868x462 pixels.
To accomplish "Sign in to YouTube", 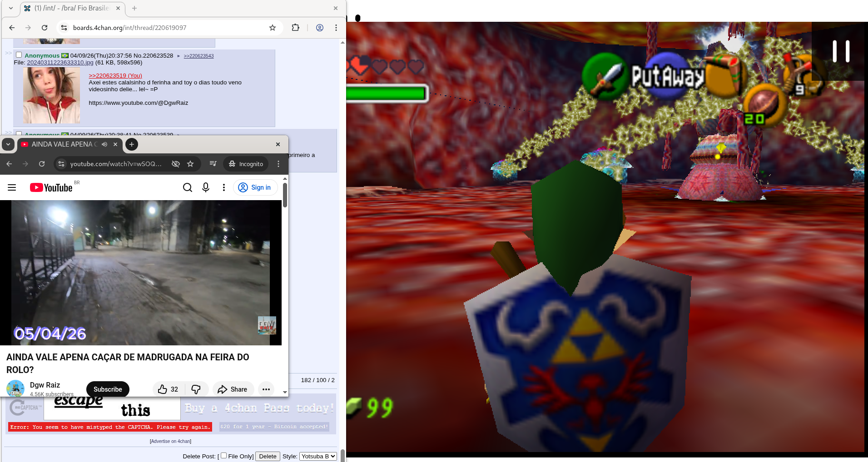I will pyautogui.click(x=255, y=187).
